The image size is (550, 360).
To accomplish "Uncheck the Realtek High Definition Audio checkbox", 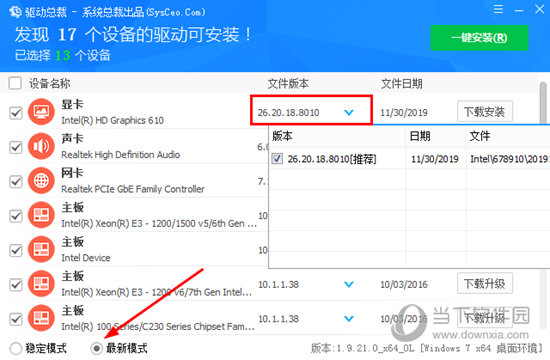I will point(16,147).
